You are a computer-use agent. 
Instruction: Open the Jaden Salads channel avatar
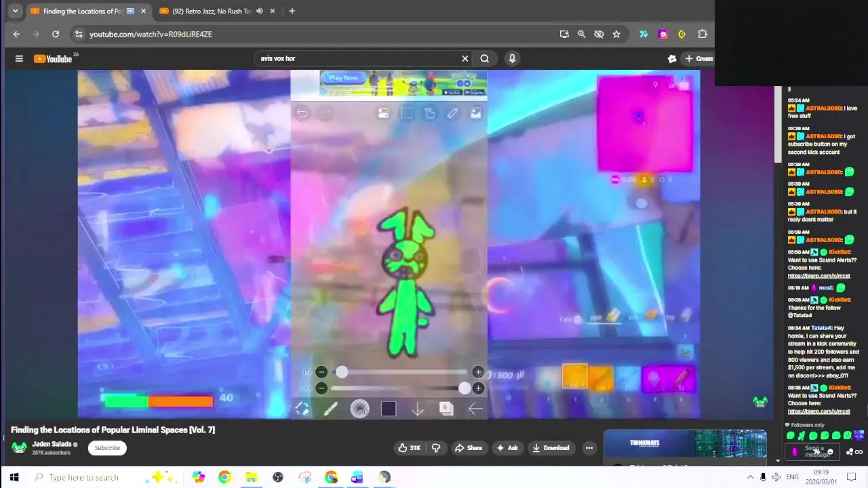tap(20, 447)
